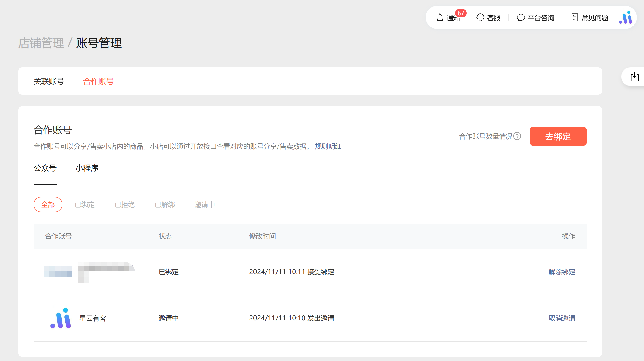Filter by 已解绑 status
Screen dimensions: 644x361
click(x=165, y=205)
